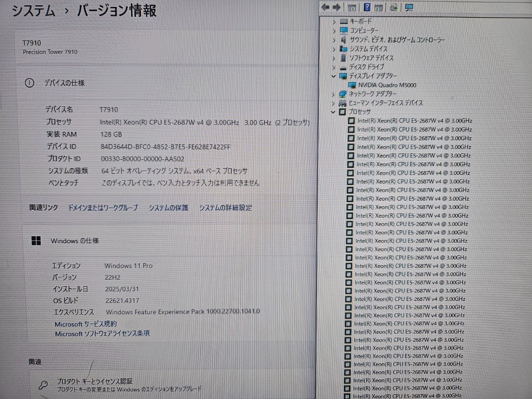Click the ヒューマン インターフェイス デバイス category icon

click(342, 103)
